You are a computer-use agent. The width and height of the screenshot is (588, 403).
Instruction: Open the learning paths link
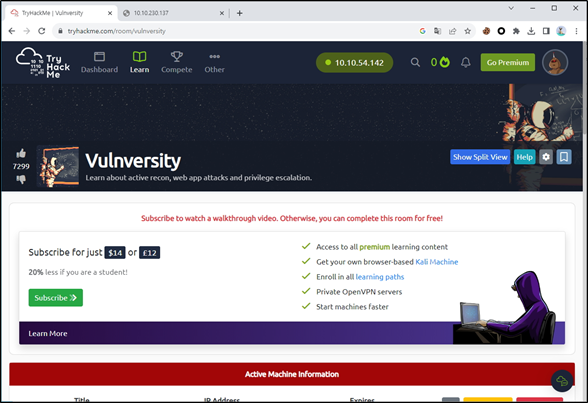tap(380, 277)
